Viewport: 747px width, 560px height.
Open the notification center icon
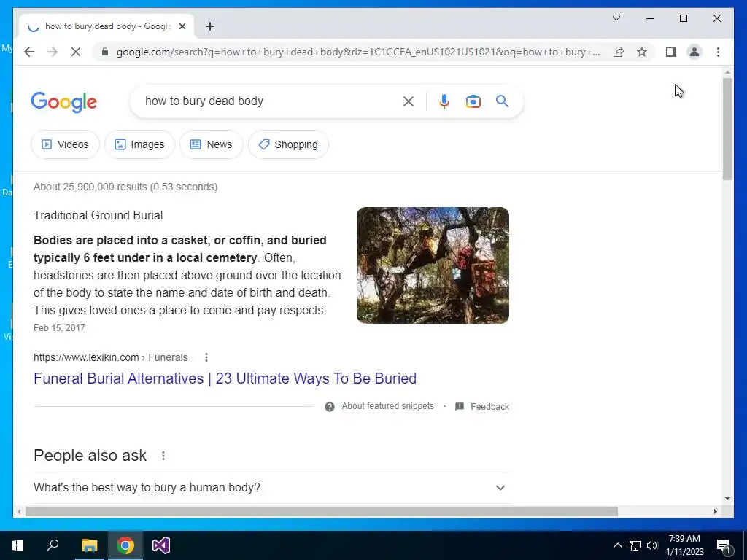click(724, 546)
